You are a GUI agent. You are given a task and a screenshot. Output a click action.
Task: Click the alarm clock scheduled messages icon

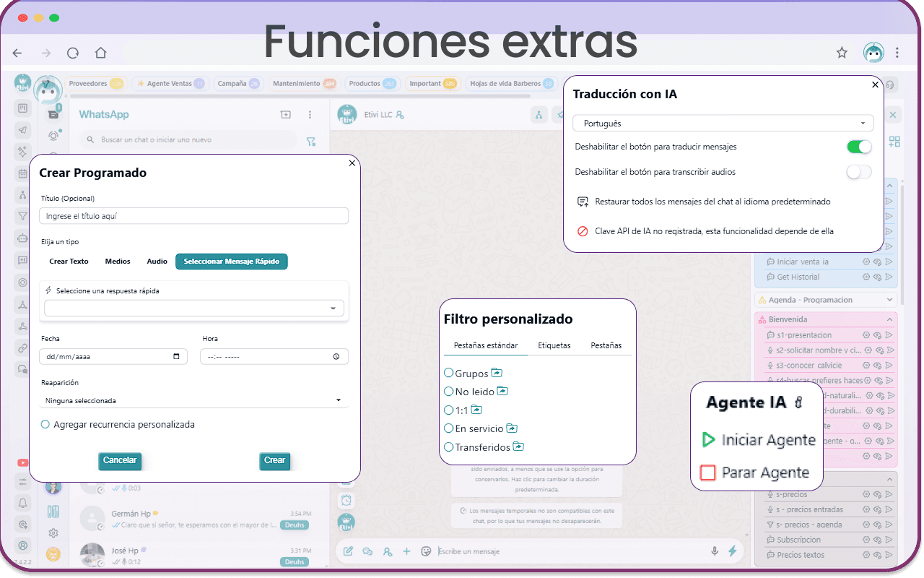coord(346,500)
